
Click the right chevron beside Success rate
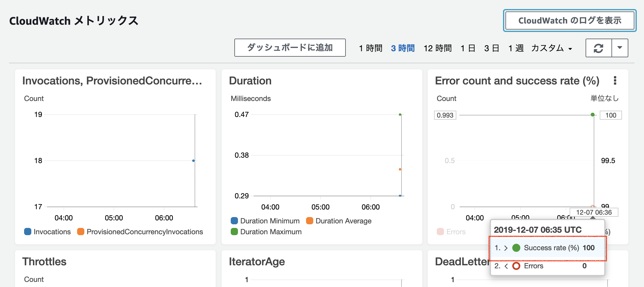click(x=506, y=248)
